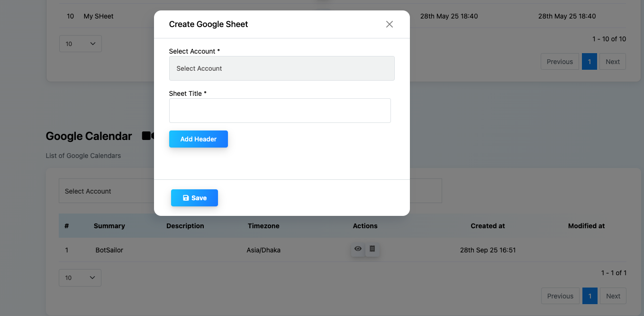
Task: Click the receipt icon in BotSailor row
Action: [372, 249]
